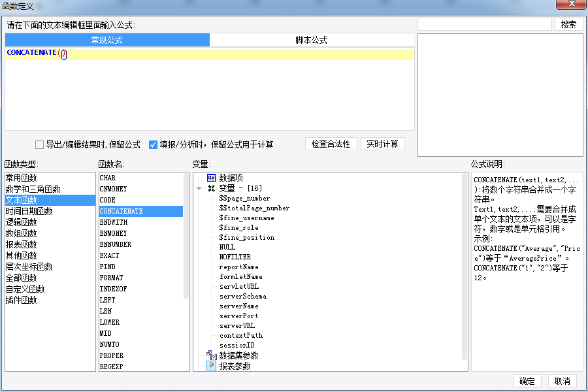Viewport: 588px width, 392px height.
Task: Select 层次坐标函数 function type
Action: point(50,267)
